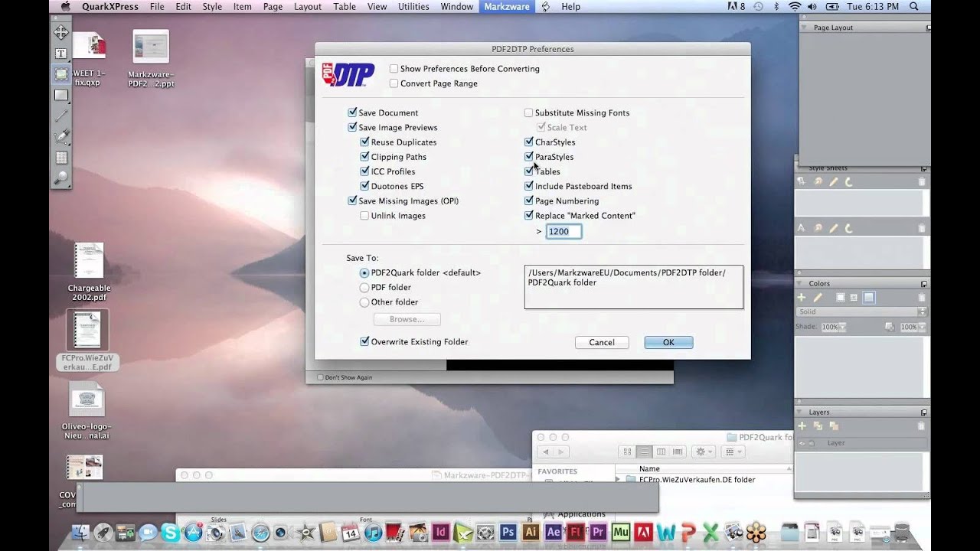Enable Substitute Missing Fonts checkbox
This screenshot has height=551, width=980.
click(528, 112)
